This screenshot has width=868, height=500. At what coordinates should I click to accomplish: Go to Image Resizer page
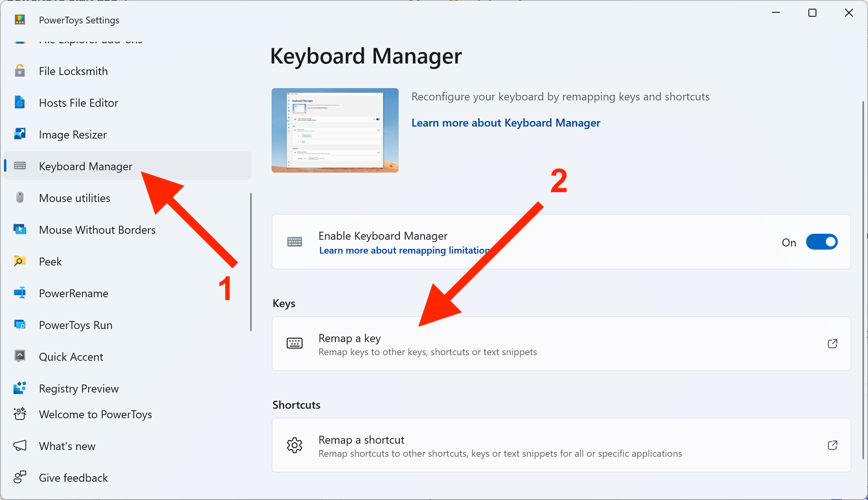click(128, 135)
